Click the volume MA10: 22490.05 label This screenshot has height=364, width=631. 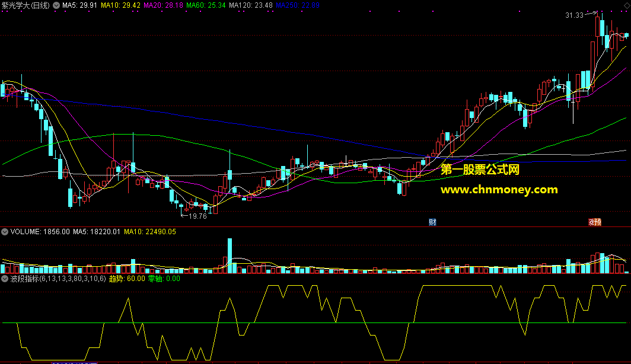[149, 232]
